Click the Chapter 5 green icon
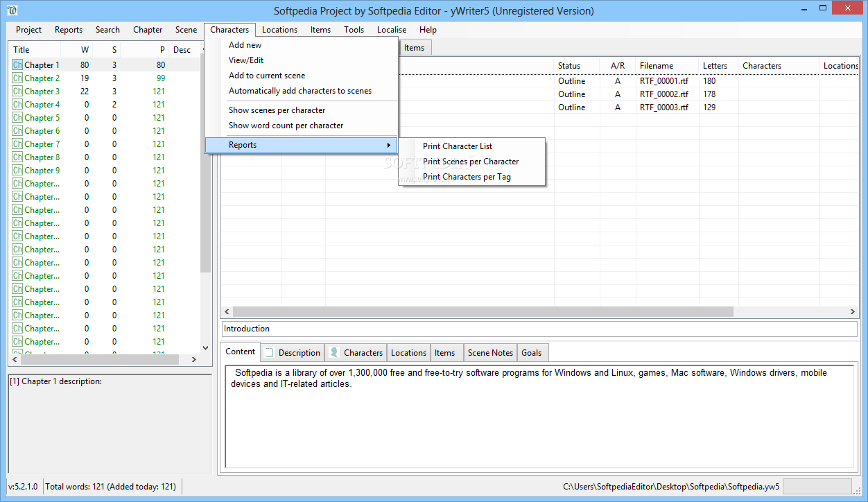The width and height of the screenshot is (868, 502). (x=17, y=118)
